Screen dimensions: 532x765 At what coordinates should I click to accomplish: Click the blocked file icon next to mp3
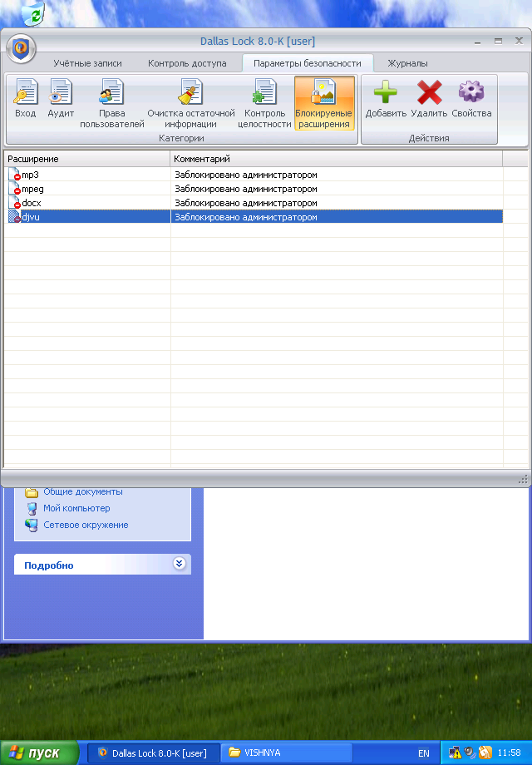pos(15,175)
